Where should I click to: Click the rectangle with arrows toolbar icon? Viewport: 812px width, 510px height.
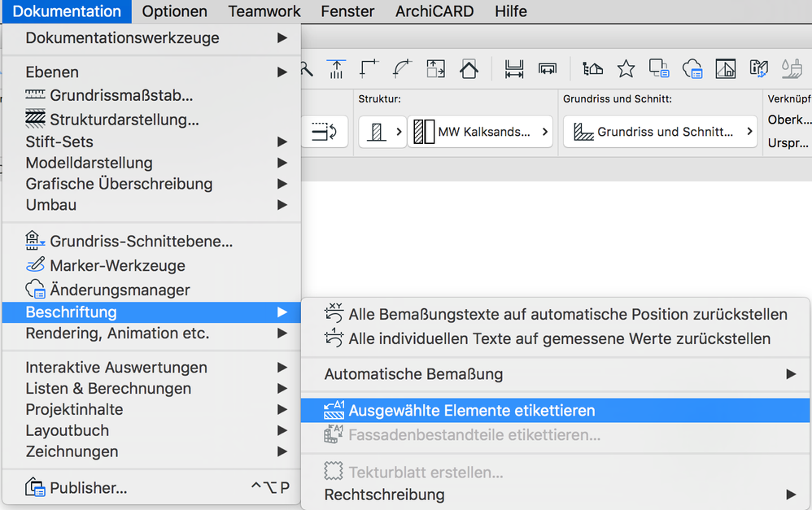point(548,69)
